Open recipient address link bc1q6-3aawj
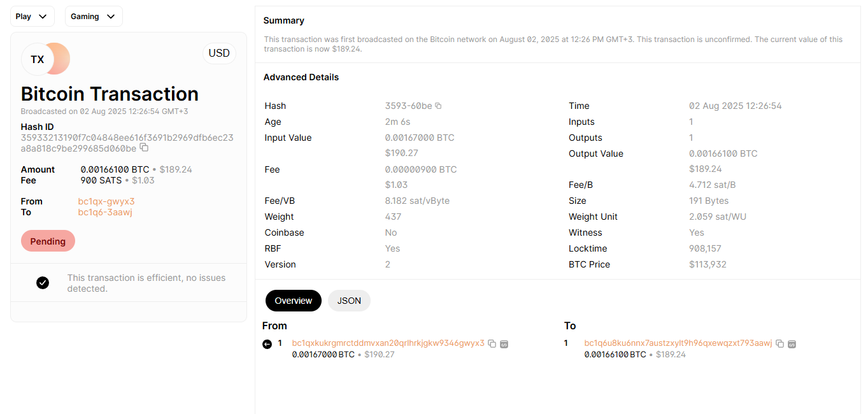 [105, 212]
